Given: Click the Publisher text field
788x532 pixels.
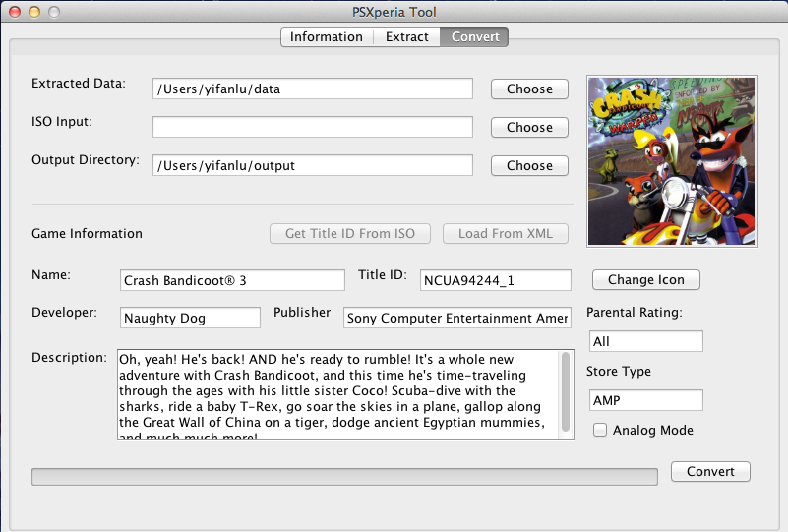Looking at the screenshot, I should [457, 318].
